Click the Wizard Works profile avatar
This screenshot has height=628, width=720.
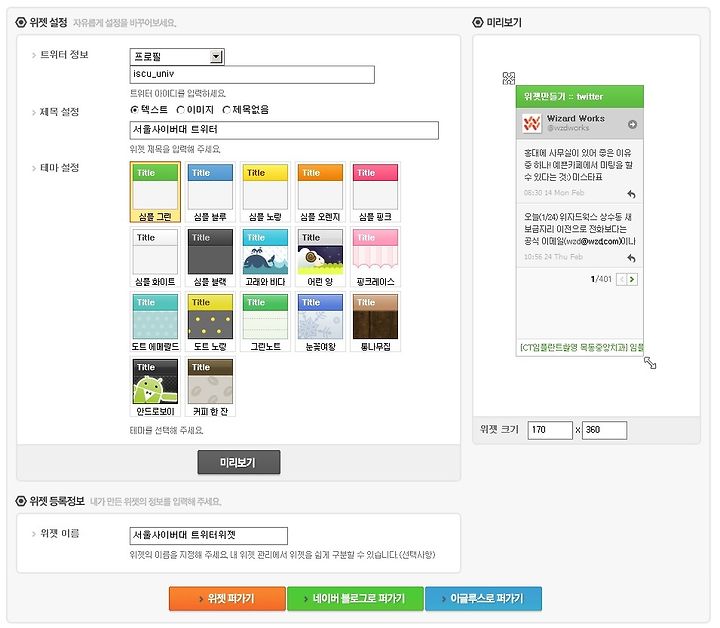point(532,123)
